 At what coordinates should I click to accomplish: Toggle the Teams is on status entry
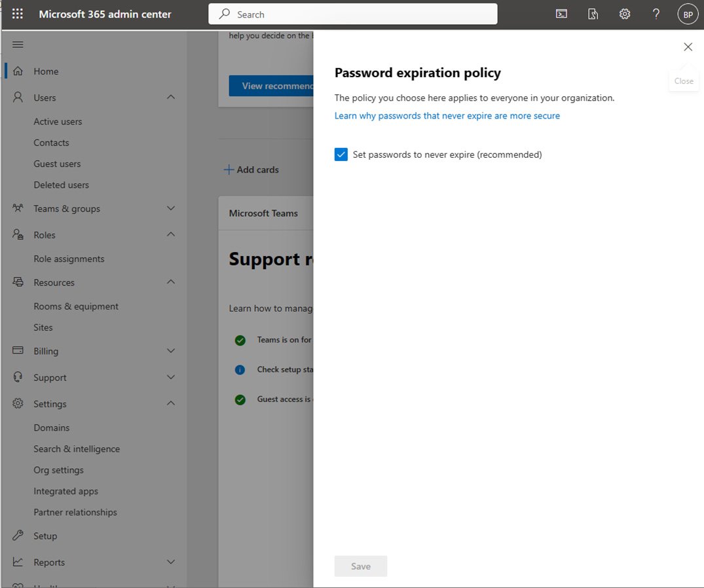click(x=240, y=339)
